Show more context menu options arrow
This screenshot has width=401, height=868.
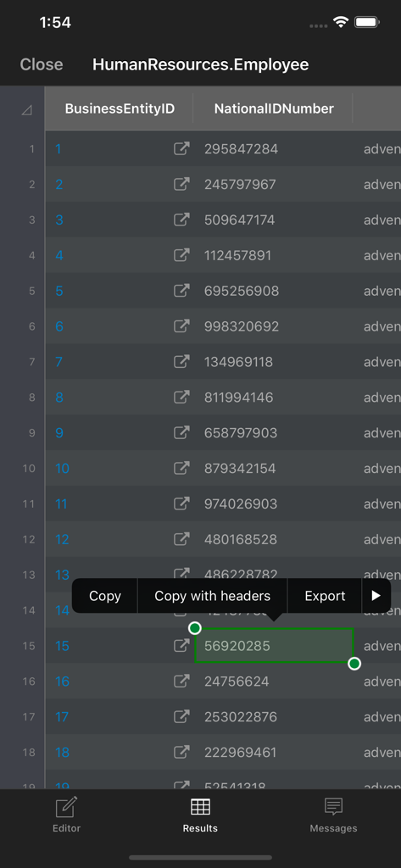(376, 596)
